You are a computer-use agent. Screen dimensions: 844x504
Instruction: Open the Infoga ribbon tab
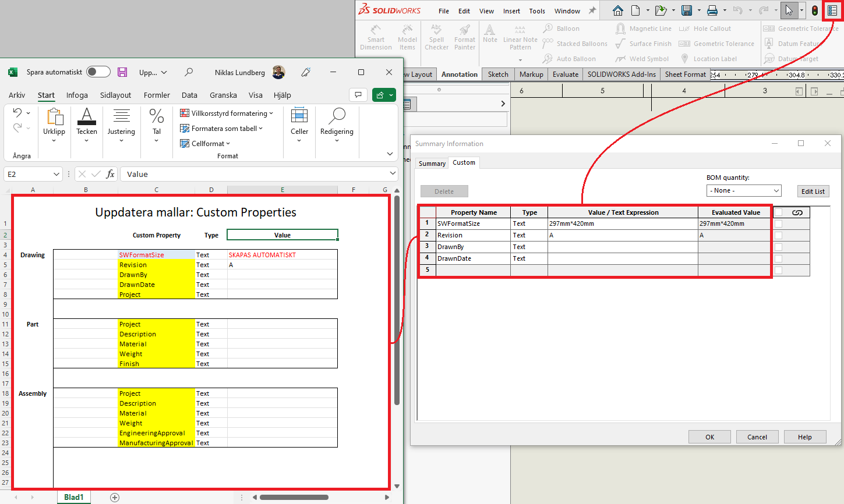[77, 95]
